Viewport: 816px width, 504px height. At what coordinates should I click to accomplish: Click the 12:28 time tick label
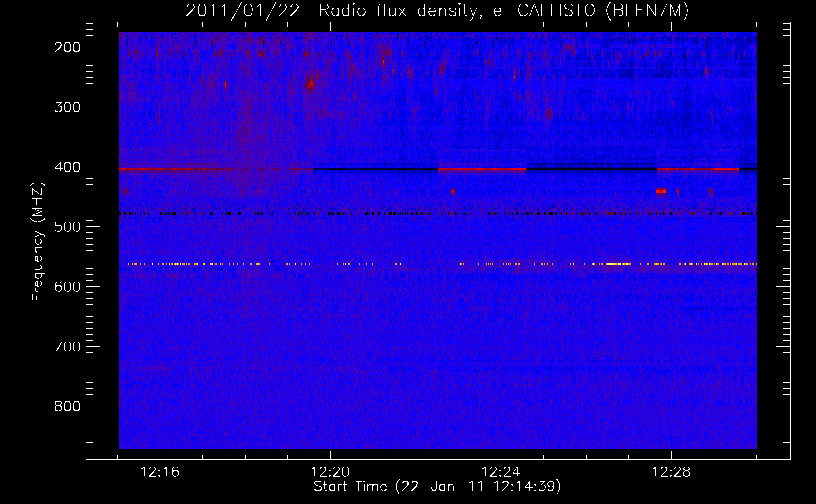671,472
